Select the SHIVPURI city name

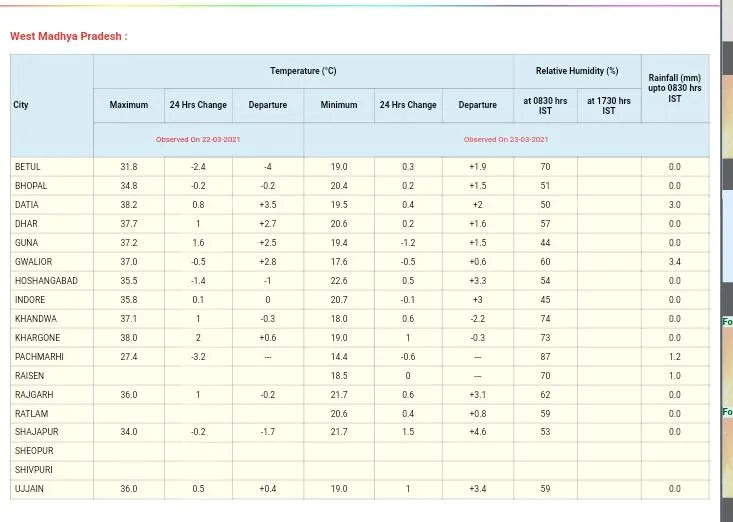pos(34,470)
